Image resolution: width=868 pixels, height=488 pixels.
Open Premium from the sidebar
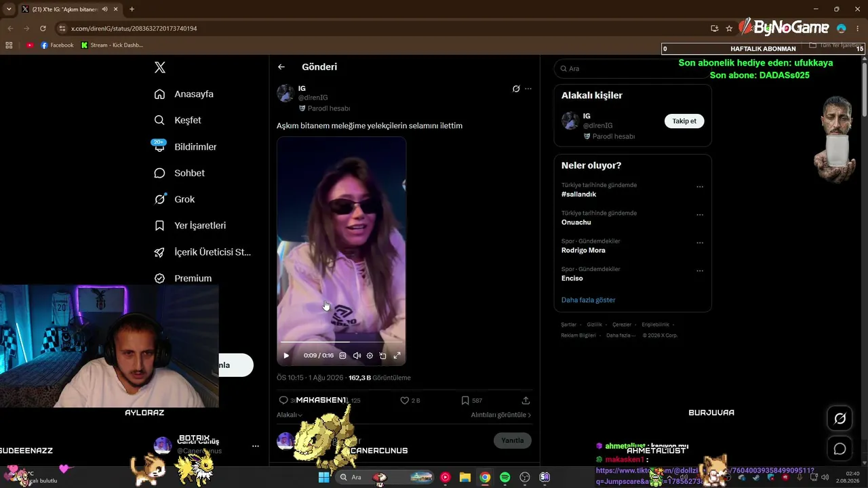183,279
